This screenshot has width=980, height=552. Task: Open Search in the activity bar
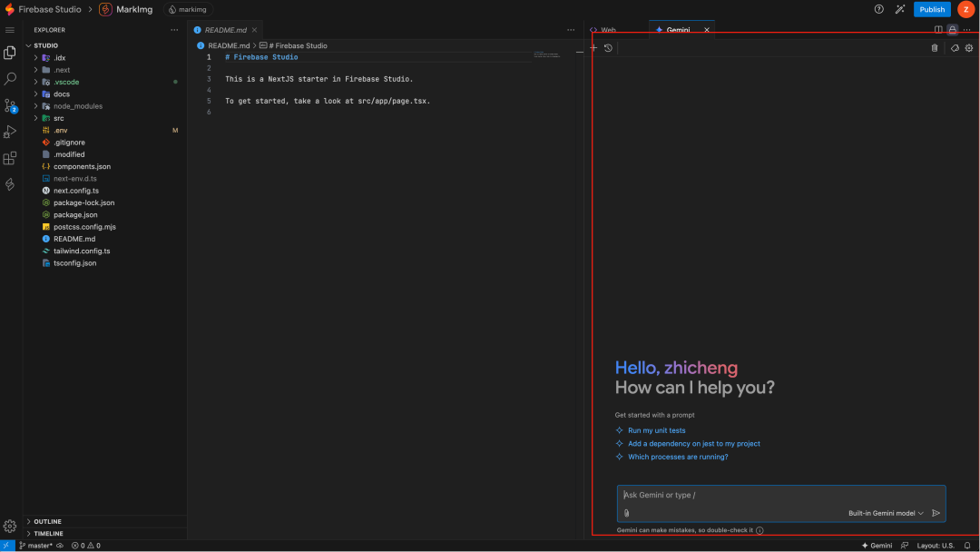pyautogui.click(x=10, y=78)
